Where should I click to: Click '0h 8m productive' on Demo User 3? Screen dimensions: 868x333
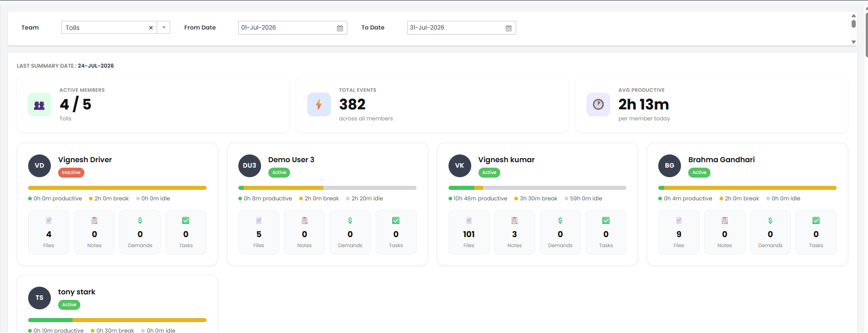268,199
